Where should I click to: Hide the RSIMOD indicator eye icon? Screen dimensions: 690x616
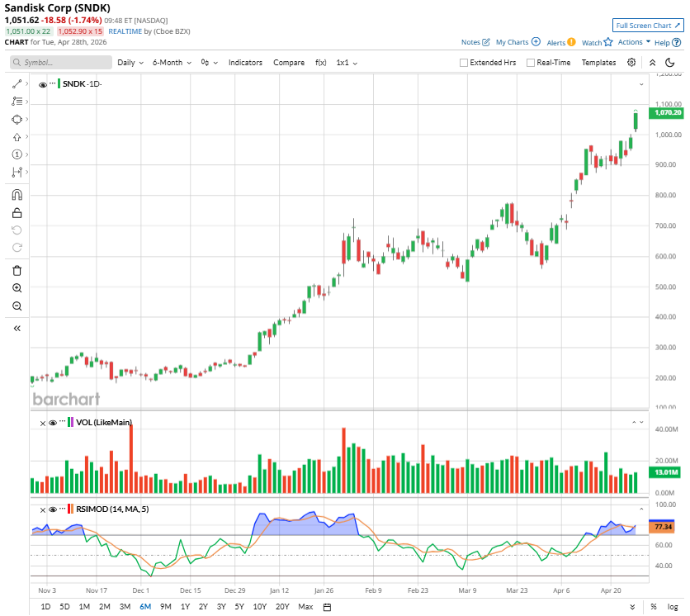[x=53, y=509]
